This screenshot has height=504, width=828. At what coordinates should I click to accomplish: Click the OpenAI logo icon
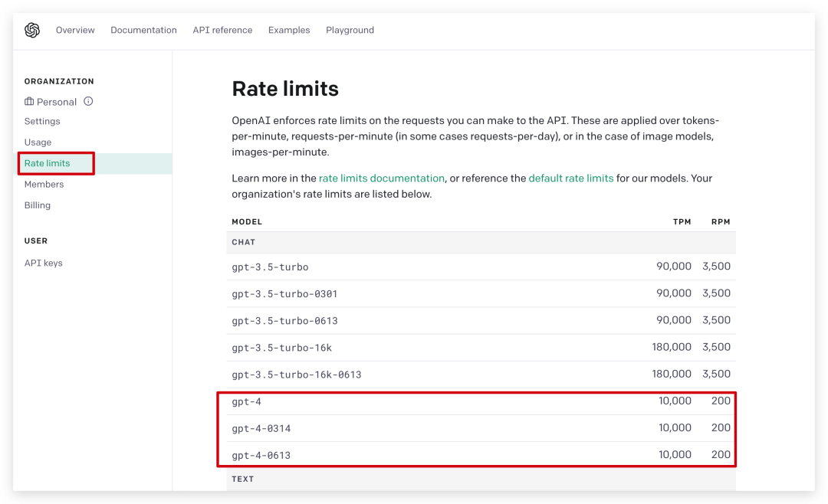(x=32, y=30)
